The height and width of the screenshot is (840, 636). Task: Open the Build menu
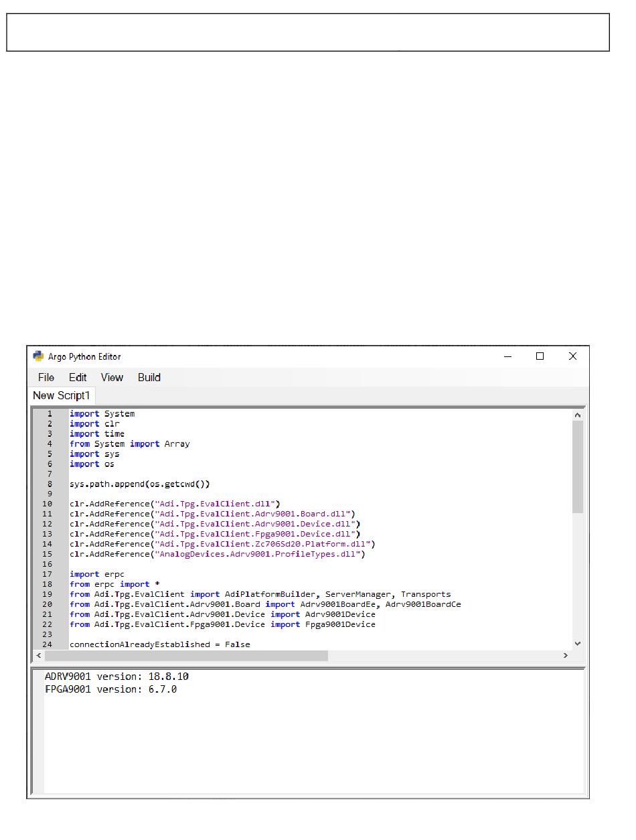click(149, 377)
